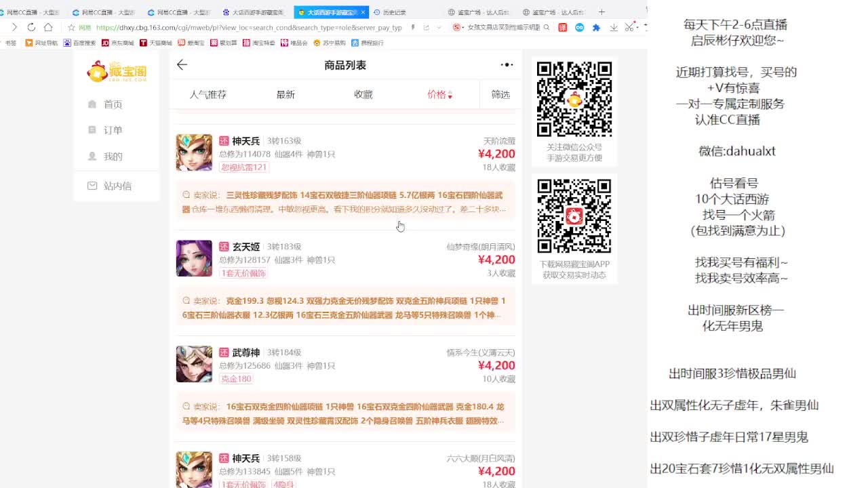Open the 苏宁易购 bookmark

(x=329, y=43)
